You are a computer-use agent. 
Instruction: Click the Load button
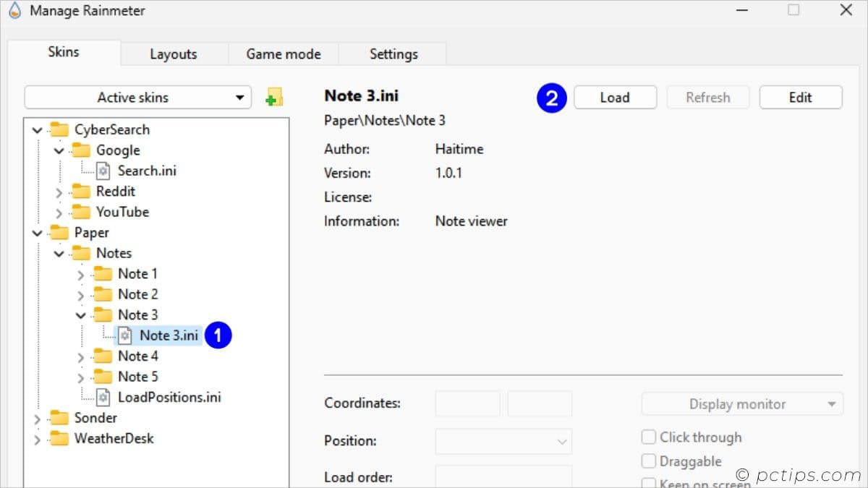[x=615, y=98]
